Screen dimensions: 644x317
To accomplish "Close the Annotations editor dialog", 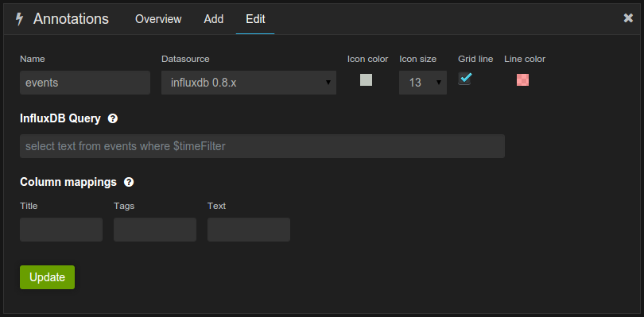I will pos(628,18).
